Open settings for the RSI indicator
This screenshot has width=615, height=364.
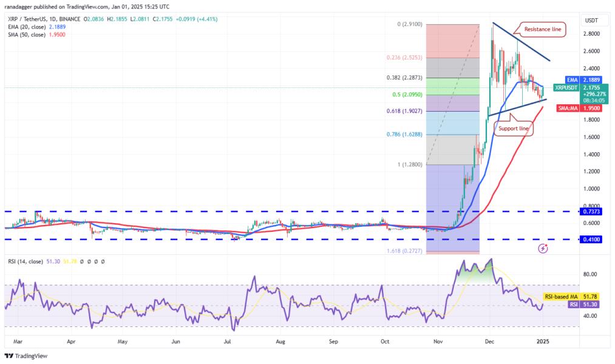pyautogui.click(x=89, y=261)
